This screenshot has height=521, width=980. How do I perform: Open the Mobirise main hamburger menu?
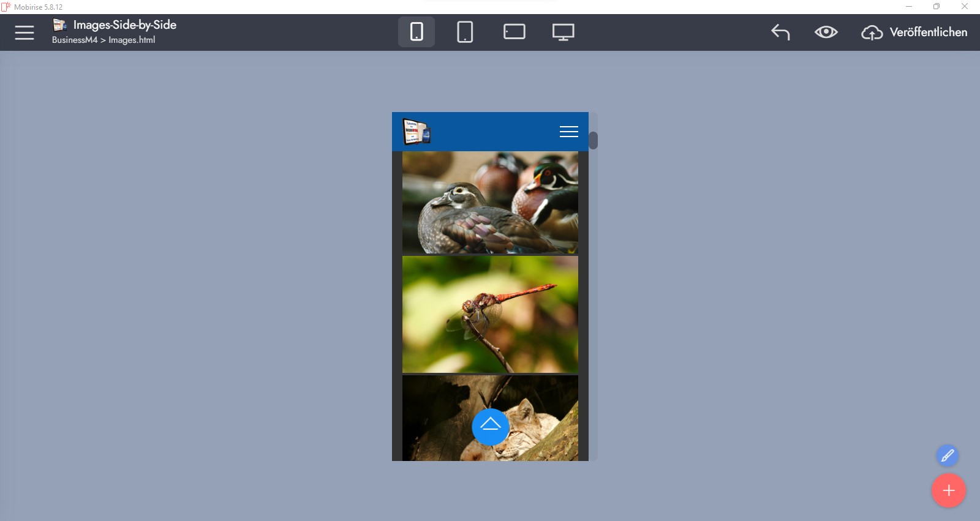click(x=24, y=32)
